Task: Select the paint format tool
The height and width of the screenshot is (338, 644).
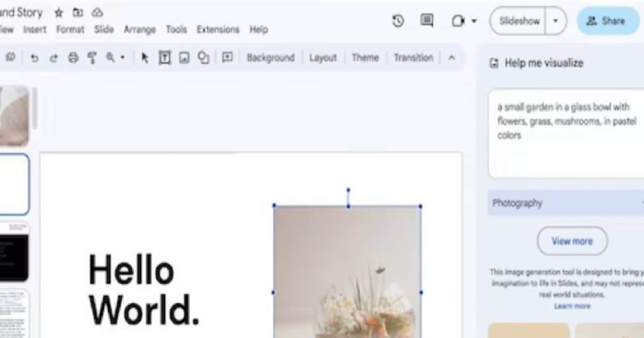Action: [x=92, y=58]
